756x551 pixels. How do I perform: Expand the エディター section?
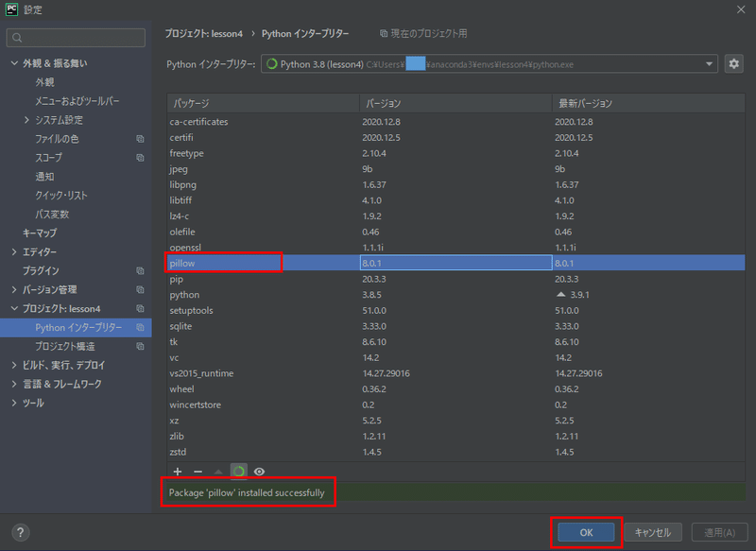coord(14,251)
